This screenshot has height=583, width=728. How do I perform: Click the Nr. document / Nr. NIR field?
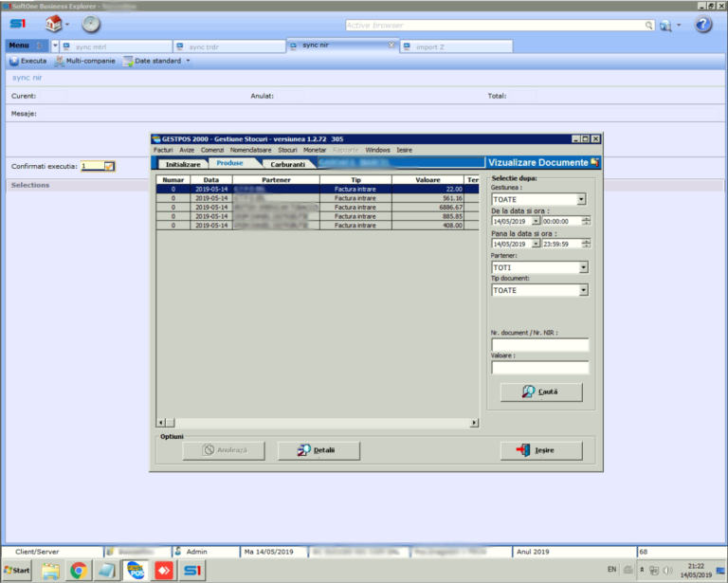(x=539, y=344)
